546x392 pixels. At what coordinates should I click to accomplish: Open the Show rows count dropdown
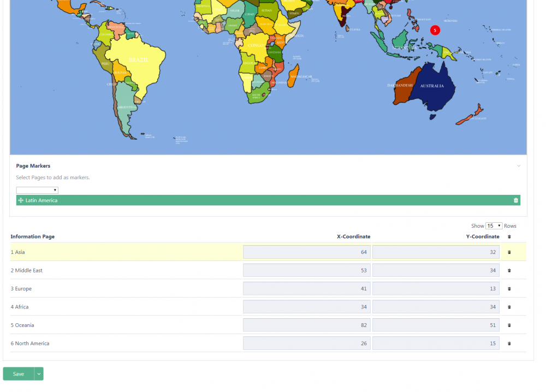pos(494,225)
